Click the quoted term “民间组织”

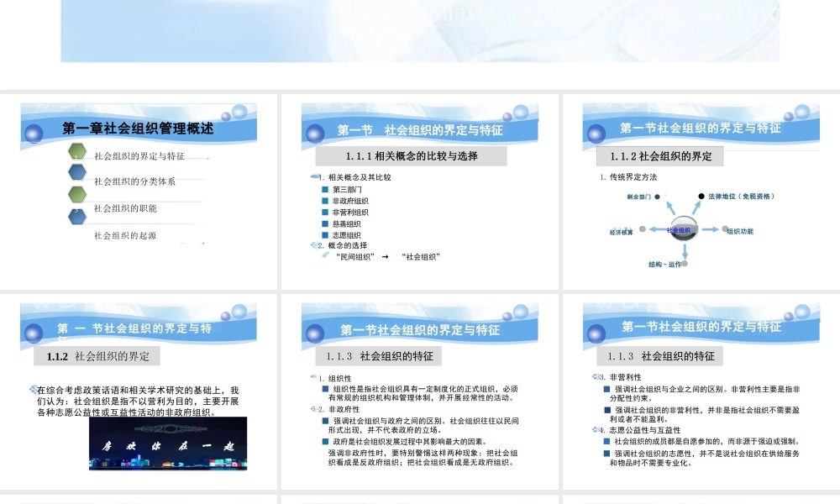tap(355, 257)
